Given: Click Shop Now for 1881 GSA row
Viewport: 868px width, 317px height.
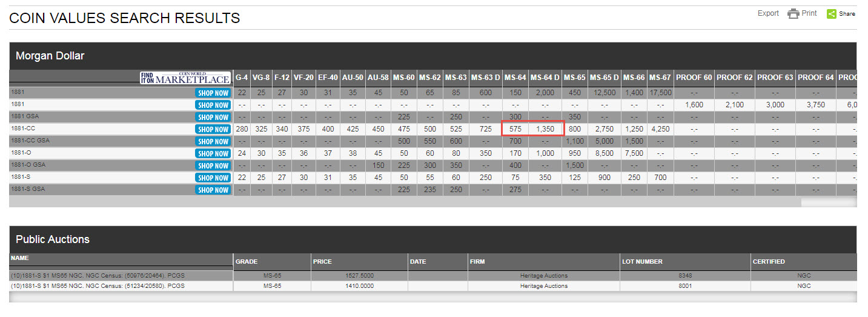Looking at the screenshot, I should (213, 117).
